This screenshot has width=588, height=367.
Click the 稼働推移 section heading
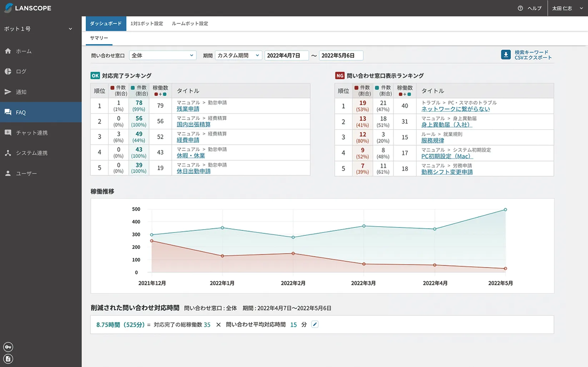103,191
